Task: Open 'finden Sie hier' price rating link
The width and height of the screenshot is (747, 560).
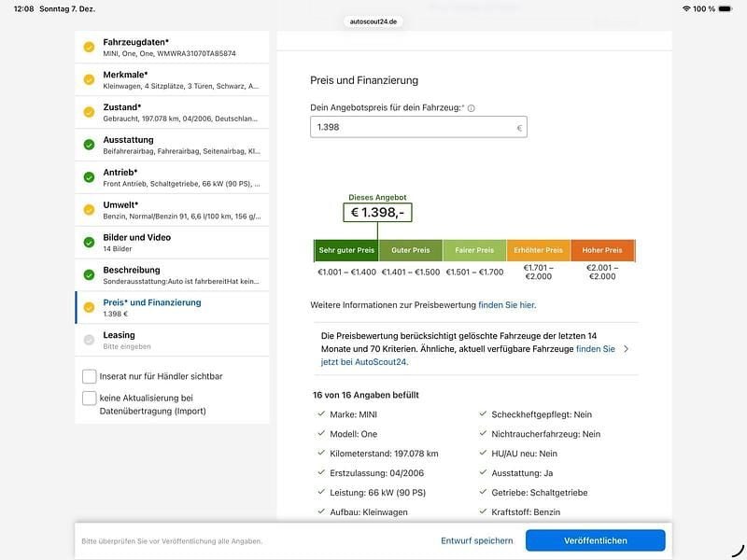Action: pos(507,305)
